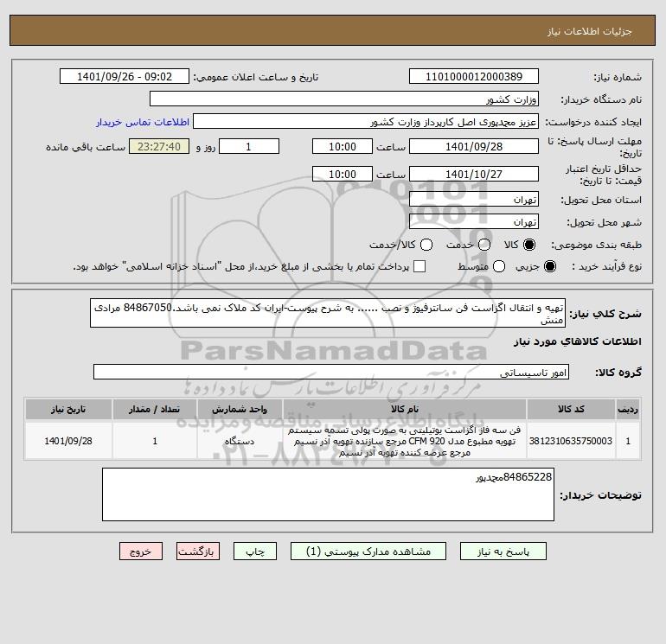
Task: Click the price validity date 1401/10/27 field
Action: [474, 175]
